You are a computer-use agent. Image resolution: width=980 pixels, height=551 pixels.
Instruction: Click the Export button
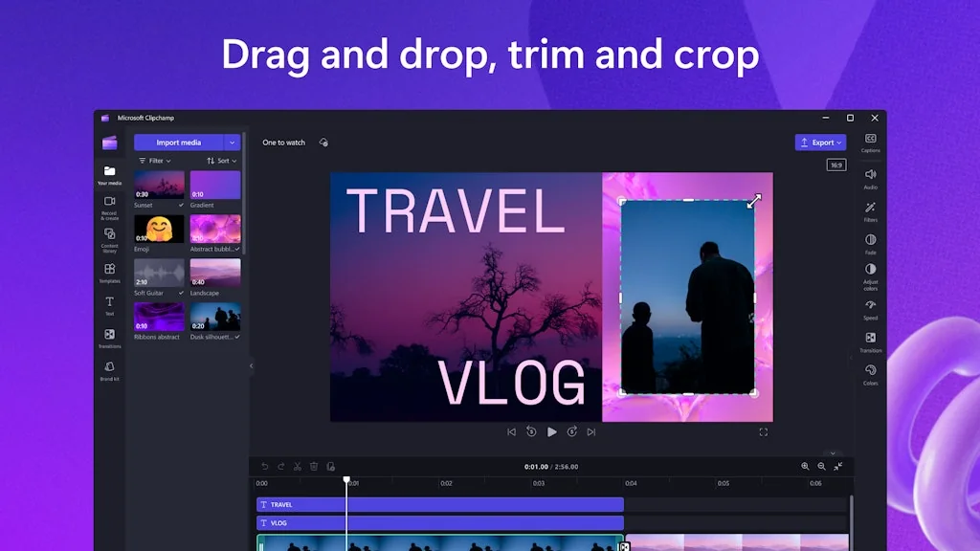819,142
